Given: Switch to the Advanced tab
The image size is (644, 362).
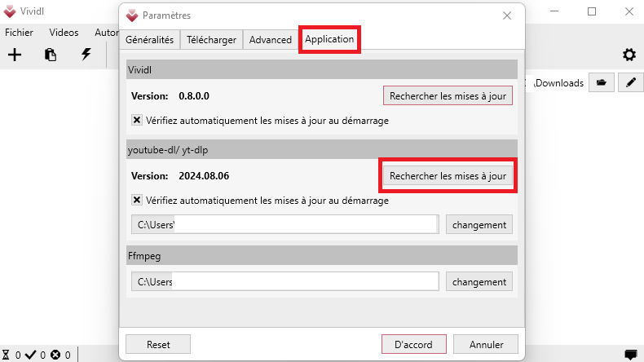Looking at the screenshot, I should tap(271, 40).
